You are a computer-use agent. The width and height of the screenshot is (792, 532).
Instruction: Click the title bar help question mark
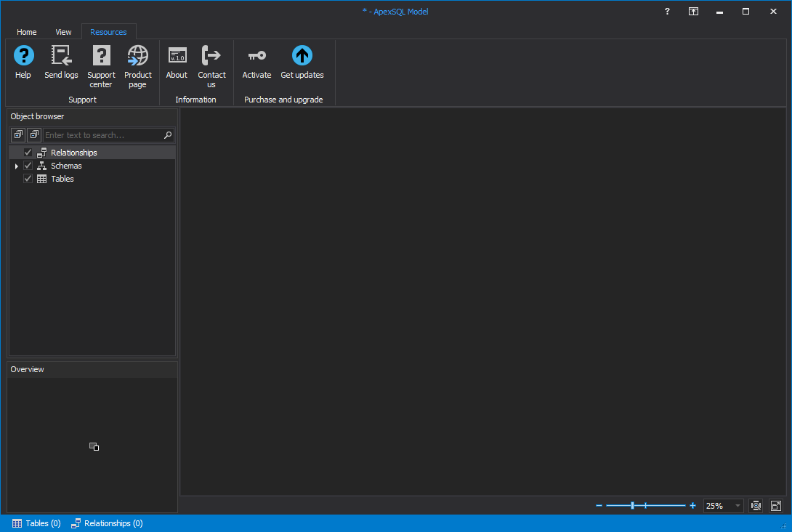tap(667, 11)
